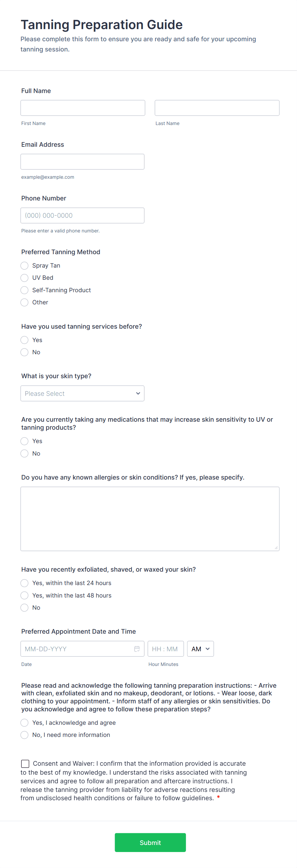Choose UV Bed tanning method
The image size is (297, 868).
25,278
